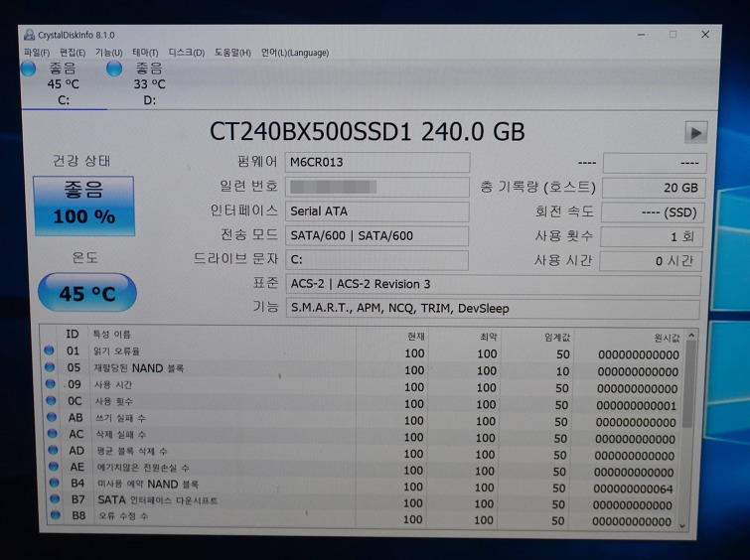750x560 pixels.
Task: Select the 평균 블록 삭제 수 attribute row
Action: (x=363, y=453)
